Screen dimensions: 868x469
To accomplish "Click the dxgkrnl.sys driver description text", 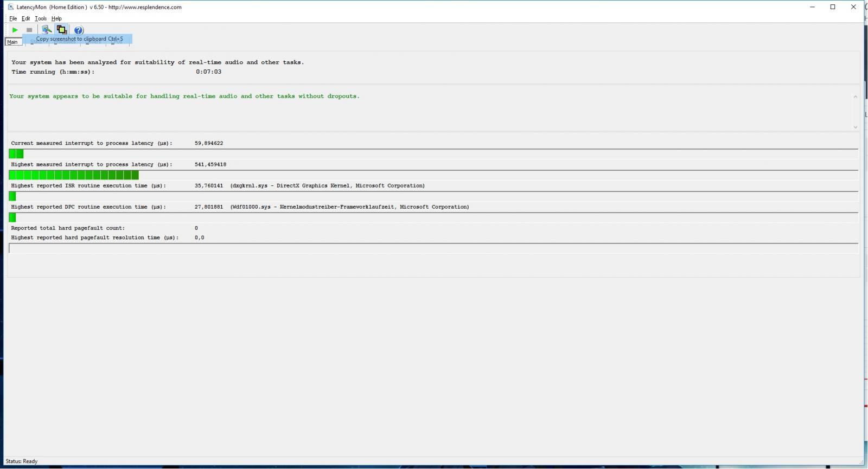I will coord(328,185).
